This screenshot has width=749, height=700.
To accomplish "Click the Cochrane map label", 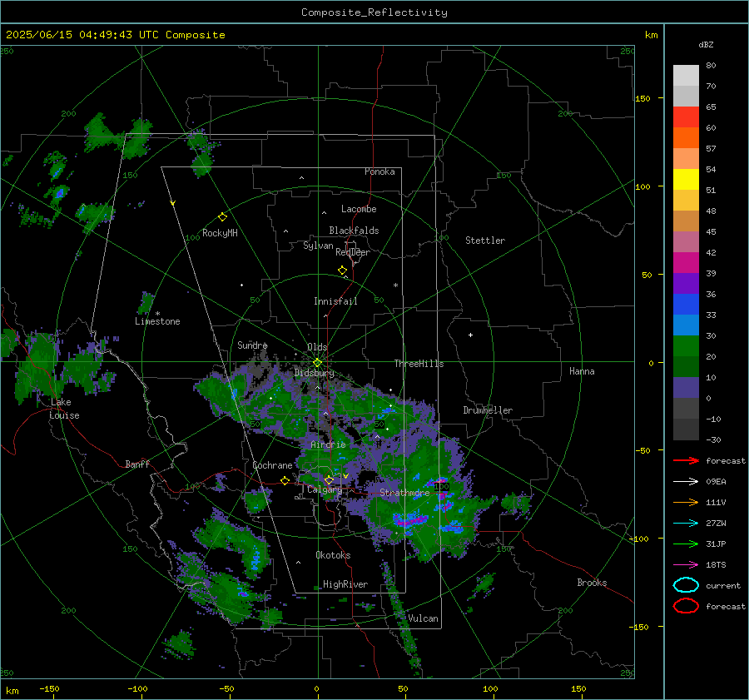I will point(272,465).
